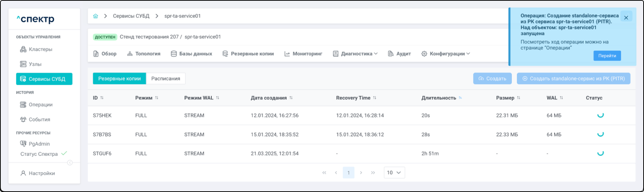644x192 pixels.
Task: Open Узлы in the sidebar
Action: [35, 64]
